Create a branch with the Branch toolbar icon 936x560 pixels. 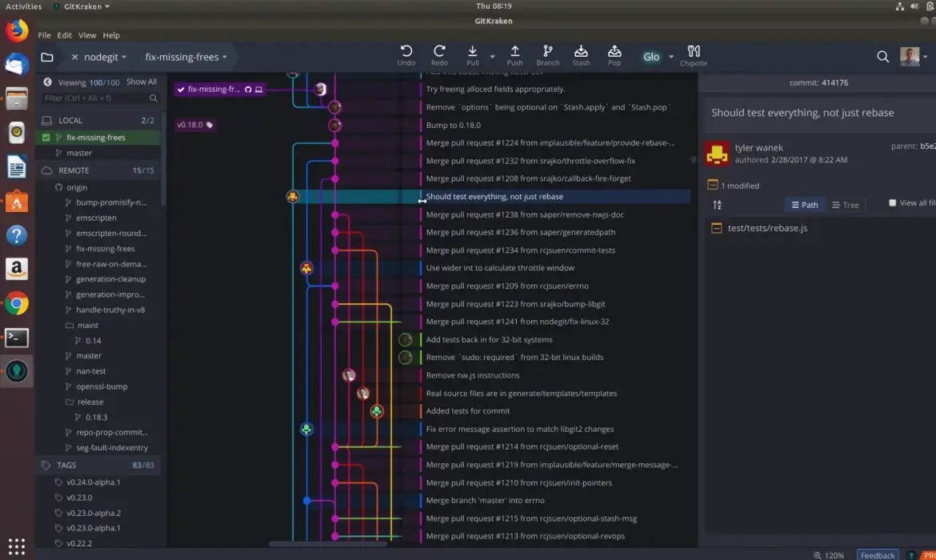click(x=547, y=51)
